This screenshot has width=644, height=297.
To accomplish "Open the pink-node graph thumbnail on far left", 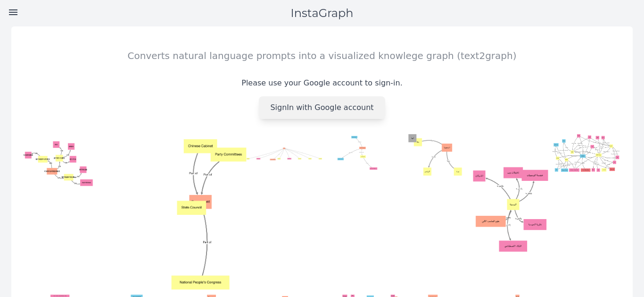I will click(58, 163).
